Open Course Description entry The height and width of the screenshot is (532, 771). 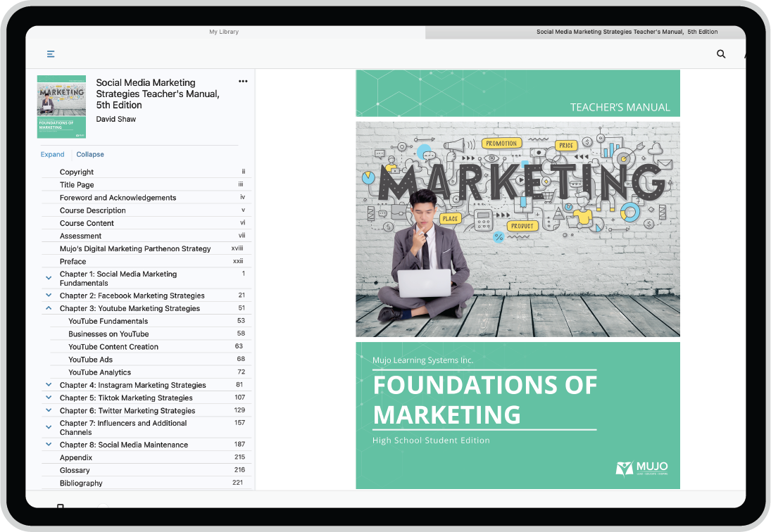click(146, 210)
